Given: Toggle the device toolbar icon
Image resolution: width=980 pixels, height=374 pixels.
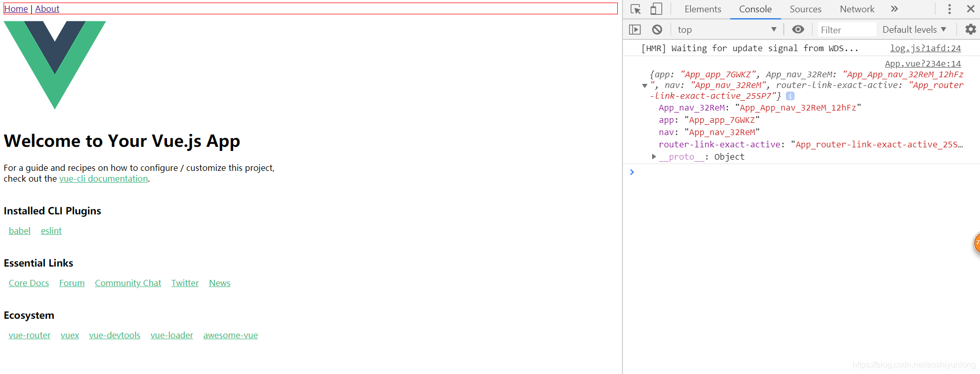Looking at the screenshot, I should 656,9.
